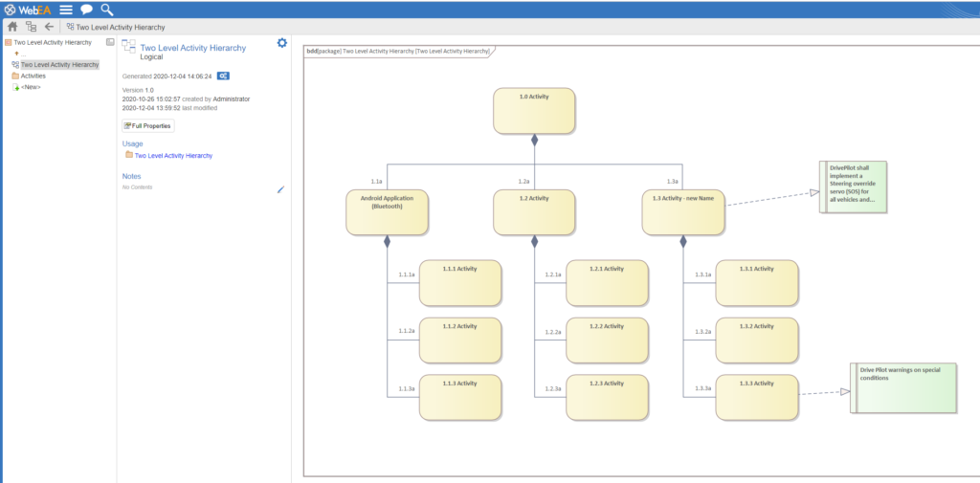Click the Drive Pilot warnings requirement element

(903, 387)
